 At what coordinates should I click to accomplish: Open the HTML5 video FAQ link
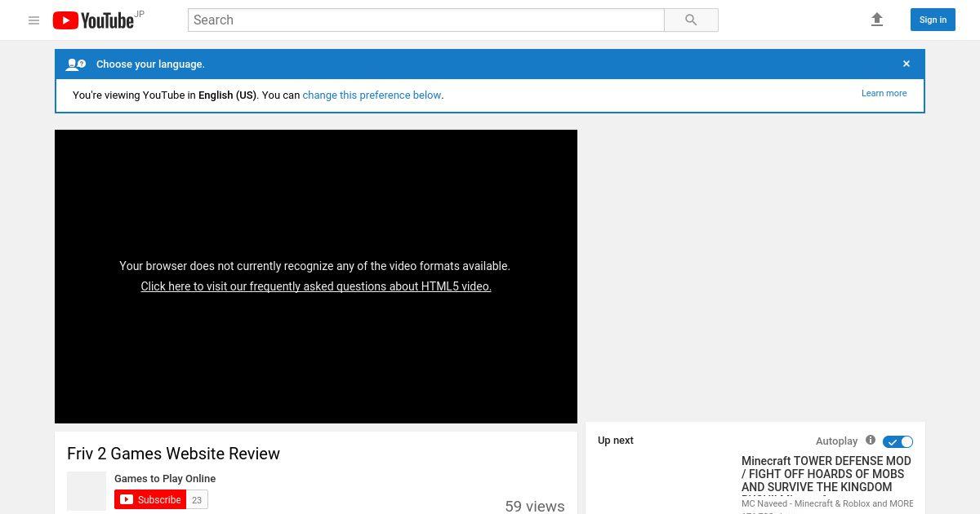click(316, 286)
